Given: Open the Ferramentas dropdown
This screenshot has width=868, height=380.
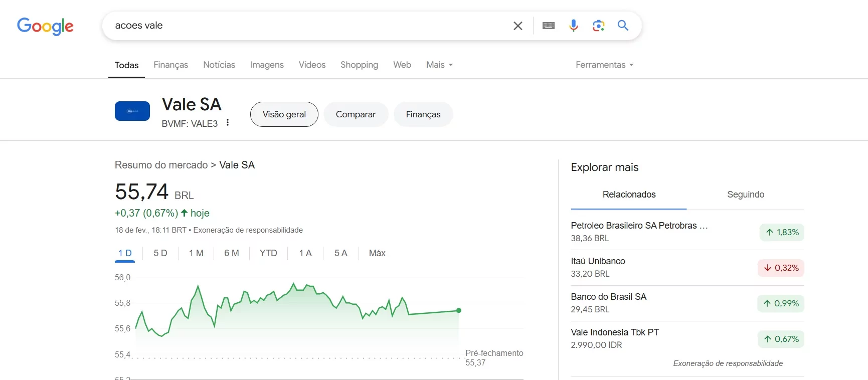Looking at the screenshot, I should 604,65.
